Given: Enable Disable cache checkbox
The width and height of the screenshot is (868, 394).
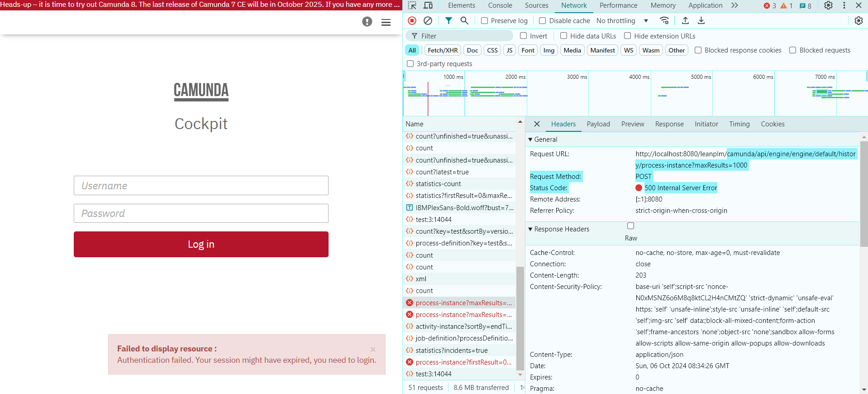Looking at the screenshot, I should click(x=542, y=20).
